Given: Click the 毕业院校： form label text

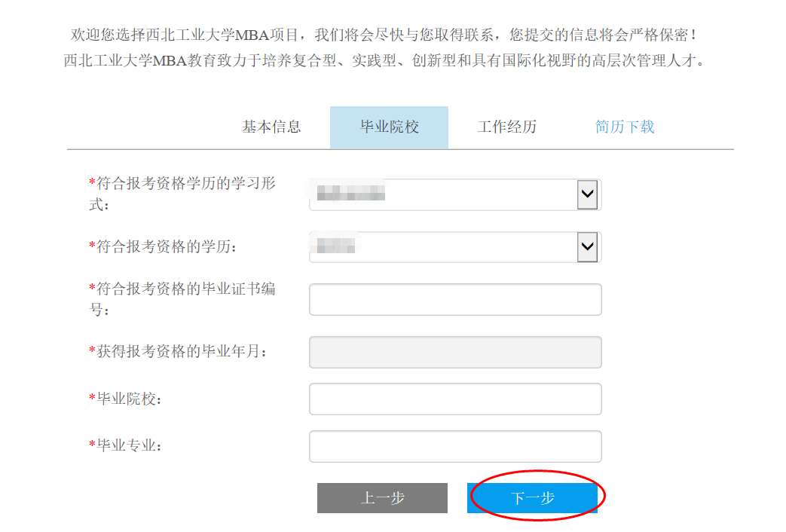Looking at the screenshot, I should [127, 399].
